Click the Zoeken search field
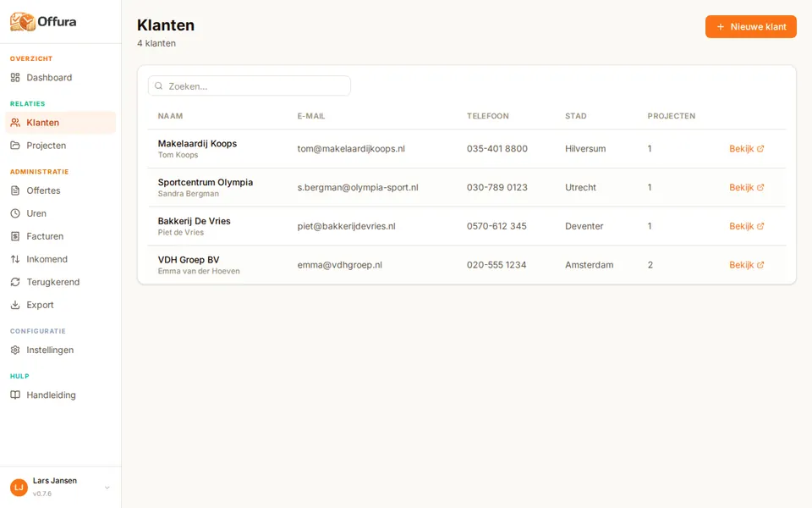This screenshot has height=508, width=812. [x=249, y=86]
